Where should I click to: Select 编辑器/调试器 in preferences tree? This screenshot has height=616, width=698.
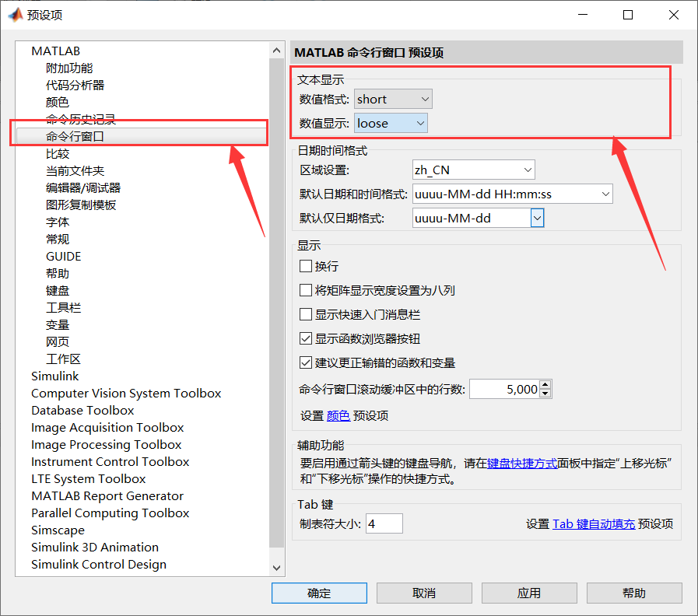83,187
